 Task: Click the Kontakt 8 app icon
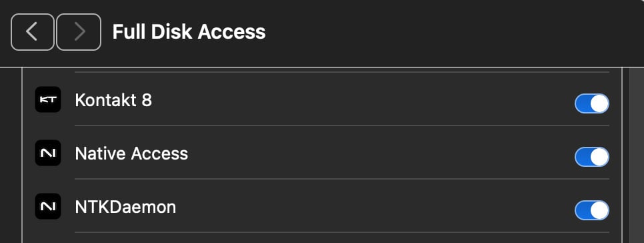pos(48,99)
